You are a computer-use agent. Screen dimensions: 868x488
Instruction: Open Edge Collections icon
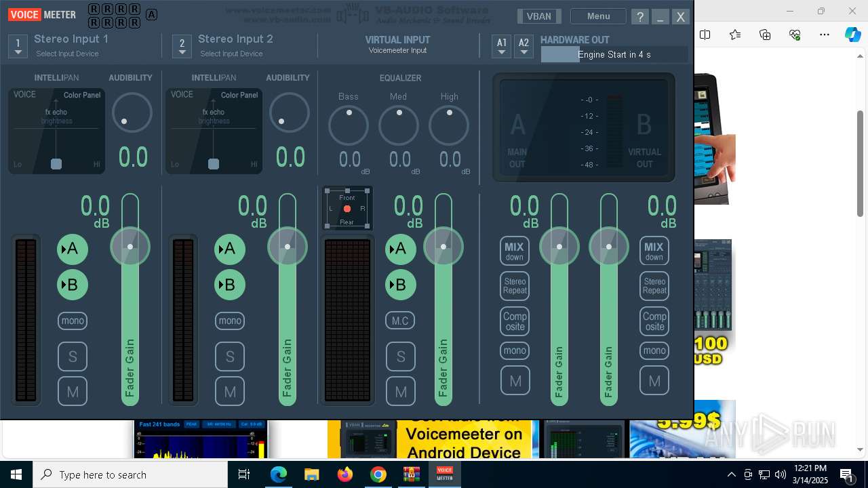pyautogui.click(x=765, y=35)
